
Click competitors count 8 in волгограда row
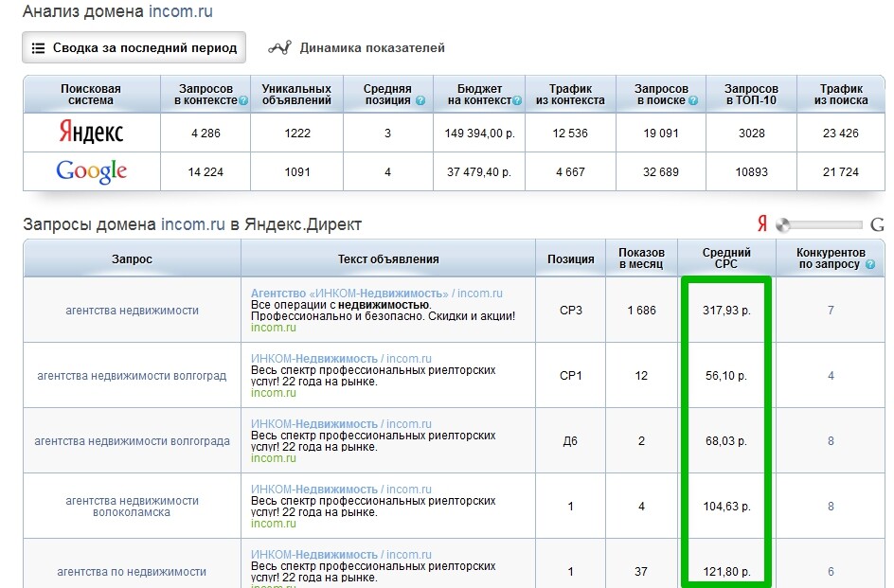click(831, 441)
